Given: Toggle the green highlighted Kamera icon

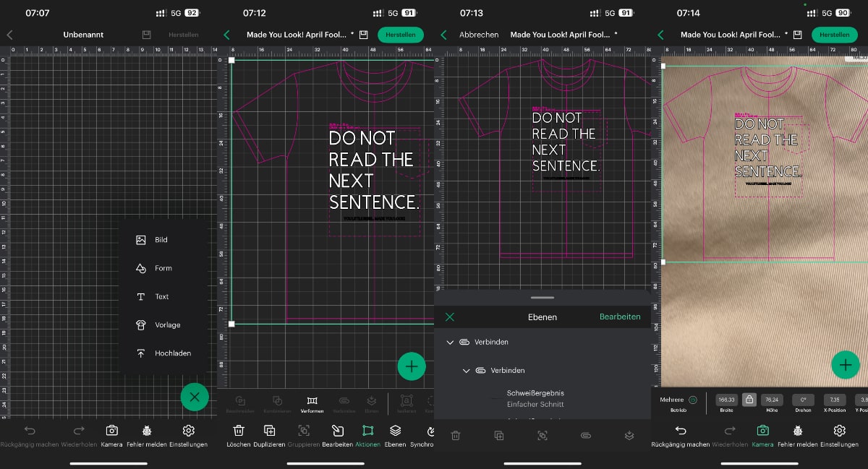Looking at the screenshot, I should [x=762, y=434].
